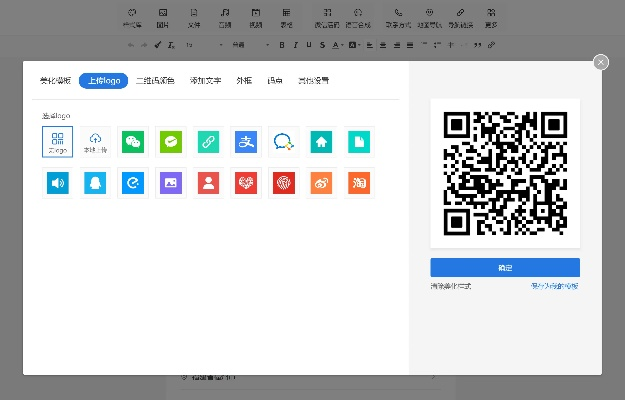Choose the purple picture logo
The height and width of the screenshot is (400, 625).
(171, 183)
